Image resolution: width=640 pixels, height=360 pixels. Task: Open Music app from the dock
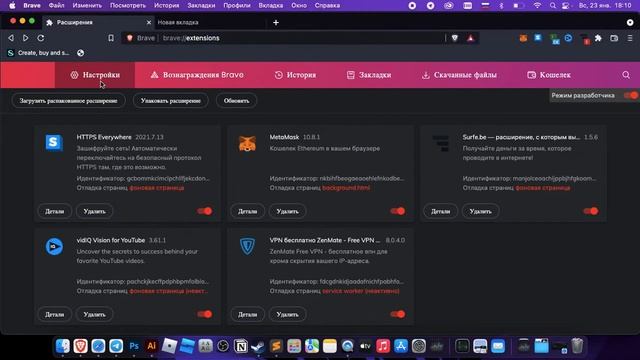(383, 346)
